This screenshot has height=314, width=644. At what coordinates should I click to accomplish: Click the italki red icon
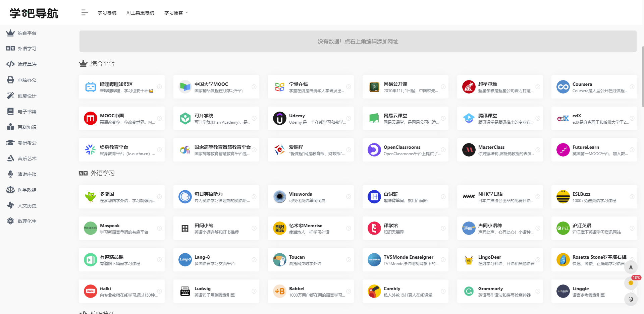(91, 291)
